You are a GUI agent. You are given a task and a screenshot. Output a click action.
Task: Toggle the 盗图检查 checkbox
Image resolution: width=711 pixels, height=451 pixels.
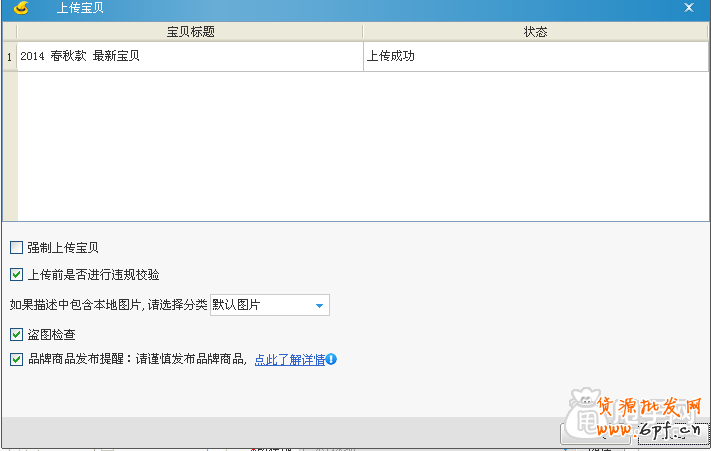coord(16,334)
